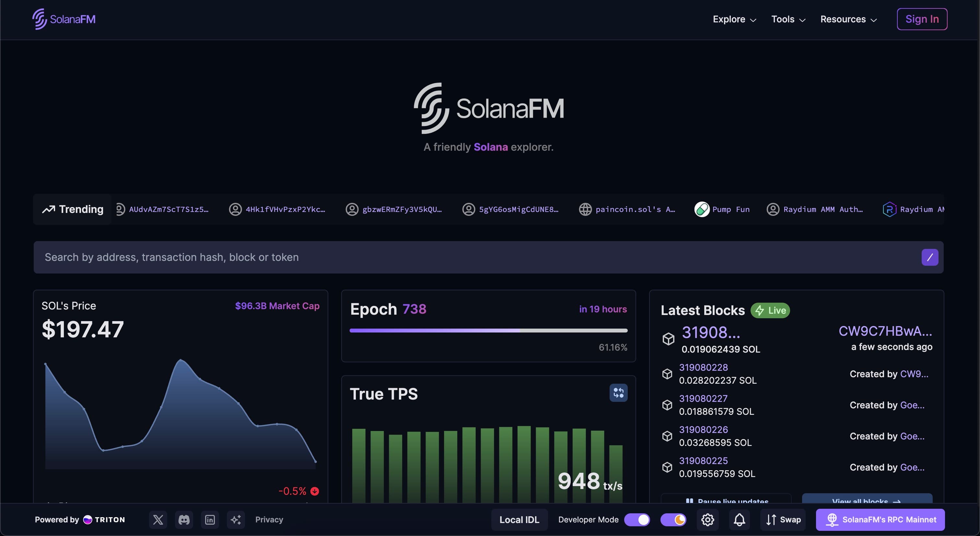Click the $197.47 SOL price value

(x=83, y=330)
